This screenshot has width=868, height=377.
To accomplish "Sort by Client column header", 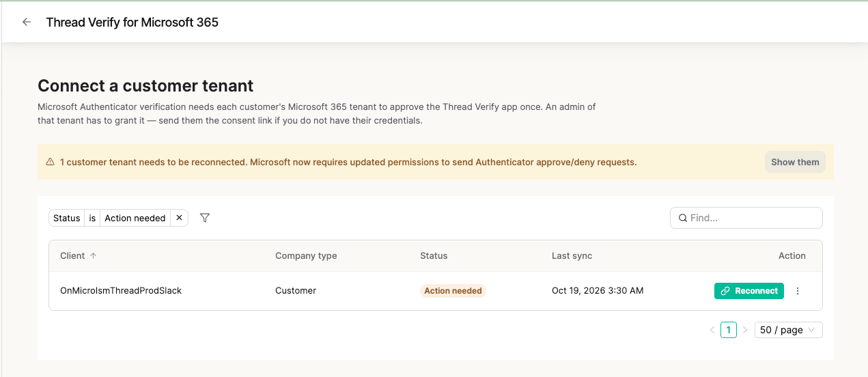I will point(79,255).
